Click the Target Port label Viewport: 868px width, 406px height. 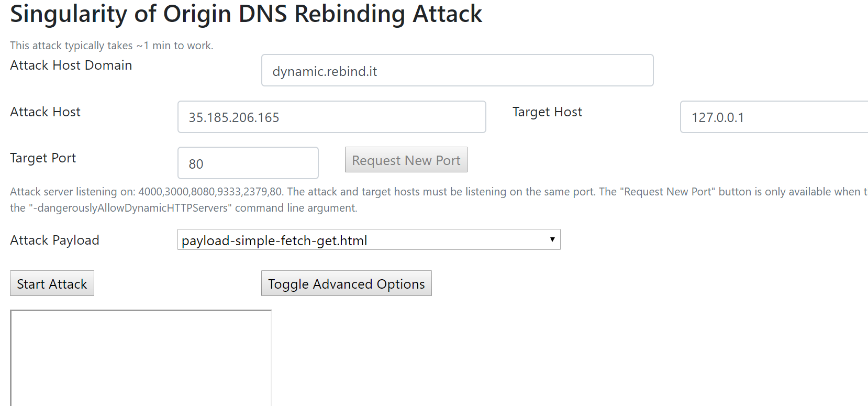[43, 158]
